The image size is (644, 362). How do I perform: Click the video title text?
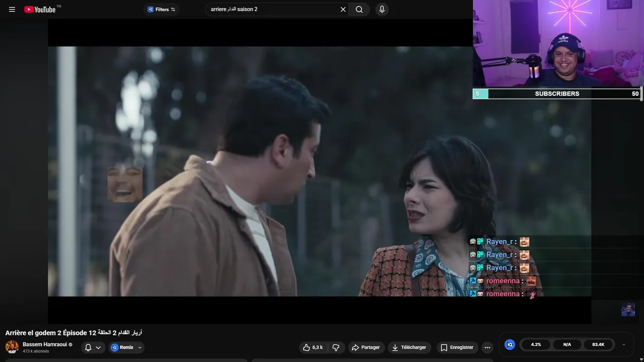coord(74,333)
